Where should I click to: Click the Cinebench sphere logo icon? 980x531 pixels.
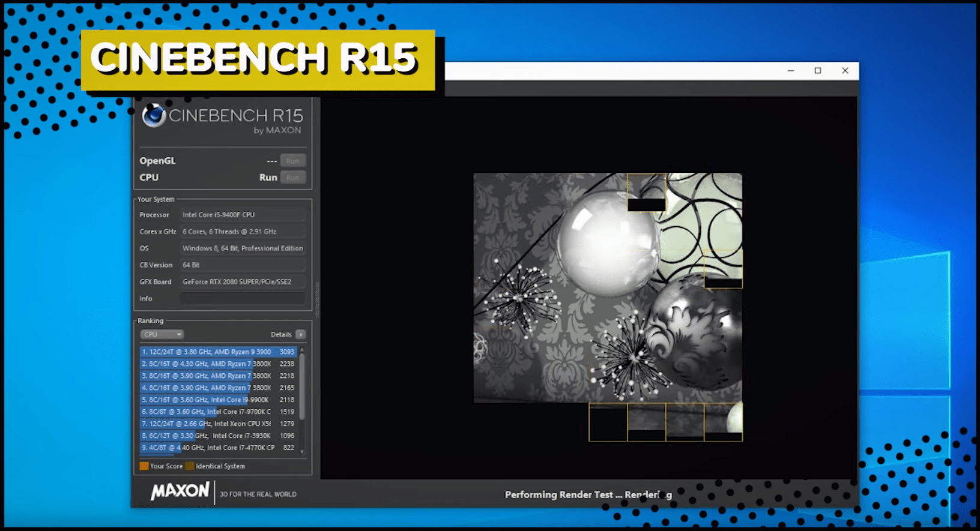pos(154,115)
